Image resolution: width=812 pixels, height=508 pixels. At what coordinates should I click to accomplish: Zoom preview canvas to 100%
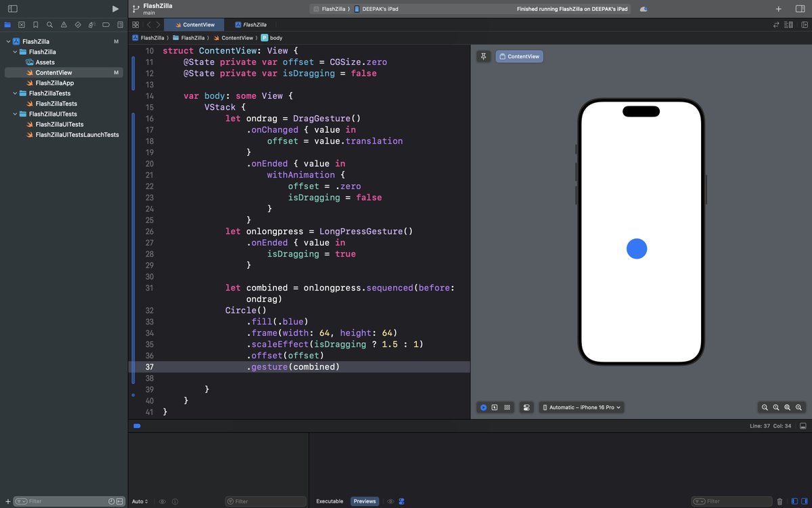pyautogui.click(x=776, y=408)
